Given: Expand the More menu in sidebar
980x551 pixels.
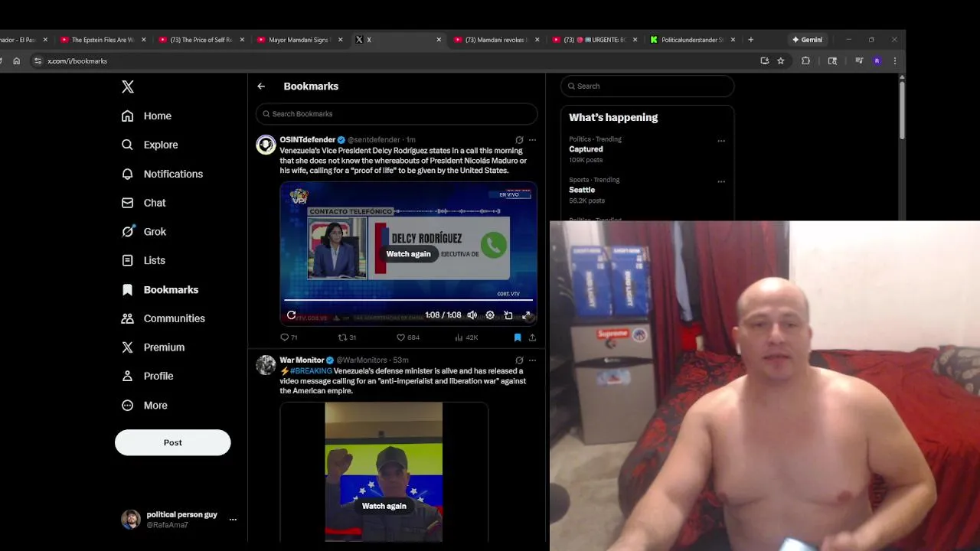Looking at the screenshot, I should pos(144,405).
